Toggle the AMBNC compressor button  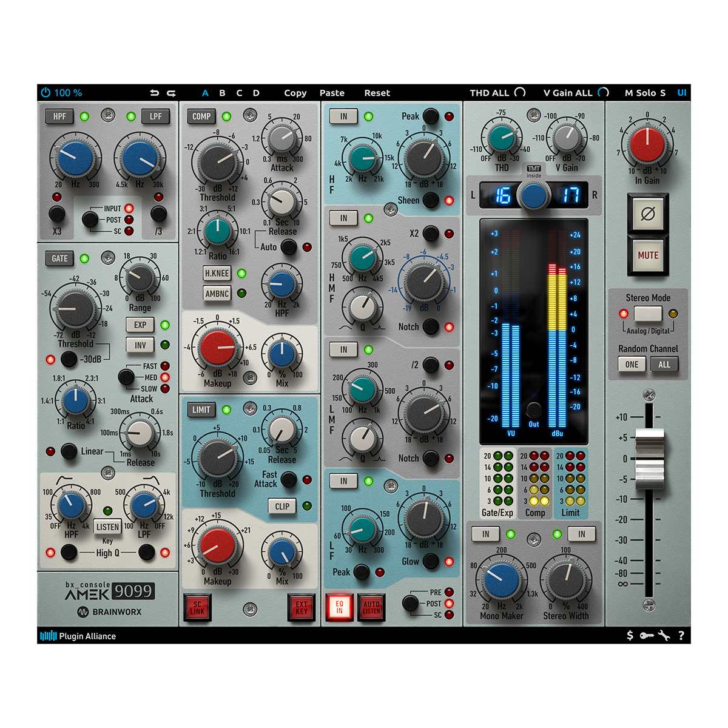click(217, 294)
